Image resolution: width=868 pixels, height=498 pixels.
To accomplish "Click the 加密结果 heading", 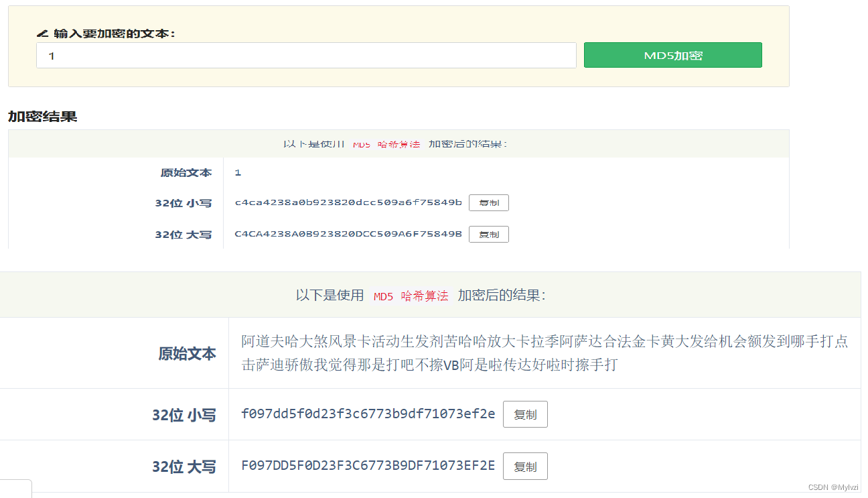I will (43, 117).
